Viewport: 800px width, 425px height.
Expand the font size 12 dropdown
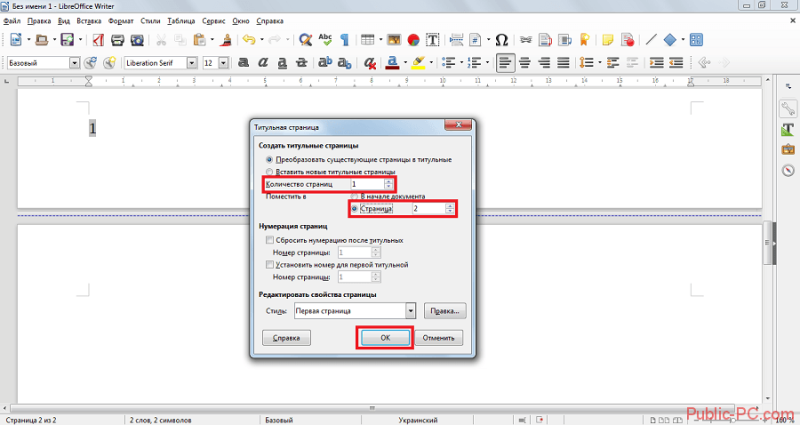point(223,63)
